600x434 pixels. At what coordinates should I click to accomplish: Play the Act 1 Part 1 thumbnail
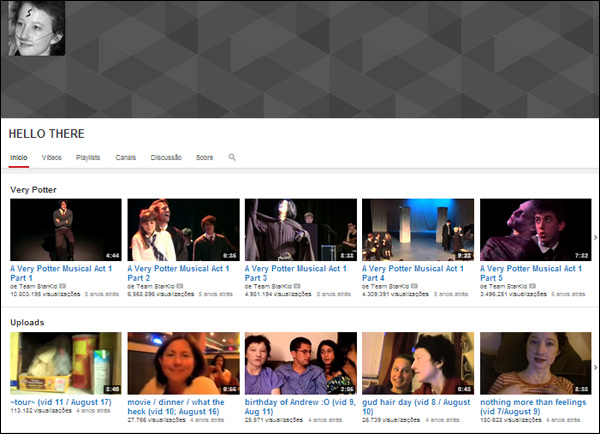(x=66, y=230)
